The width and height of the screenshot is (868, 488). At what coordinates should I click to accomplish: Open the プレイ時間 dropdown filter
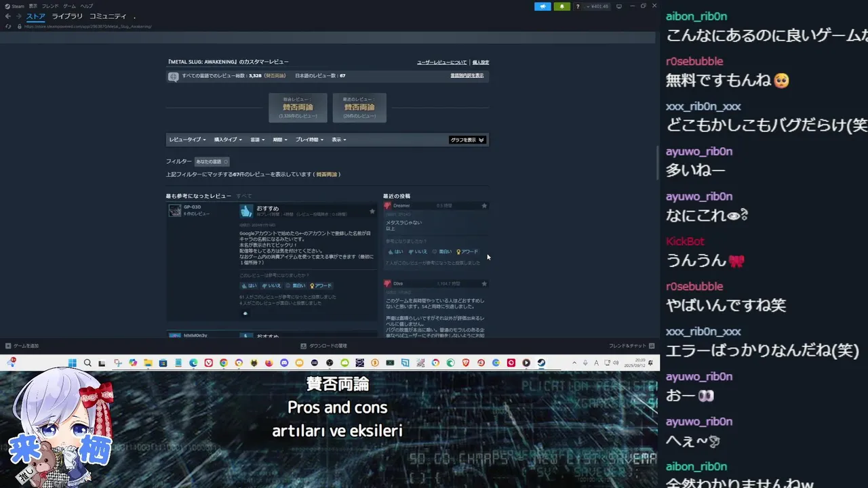310,140
